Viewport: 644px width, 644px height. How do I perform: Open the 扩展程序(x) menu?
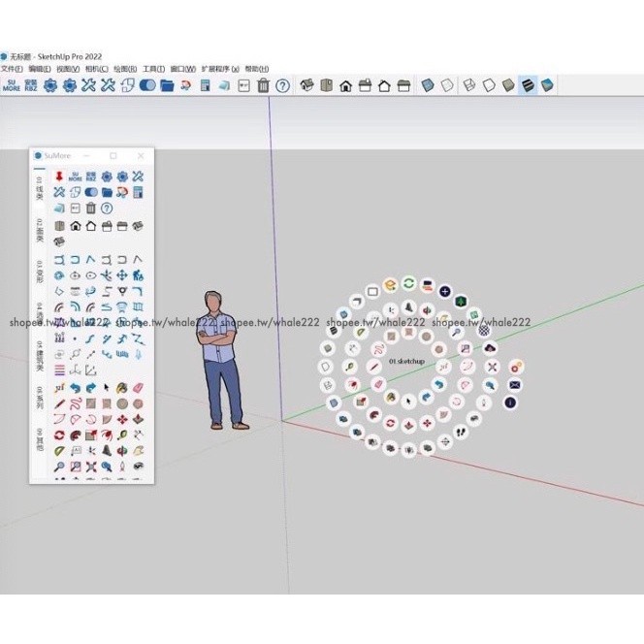(220, 69)
